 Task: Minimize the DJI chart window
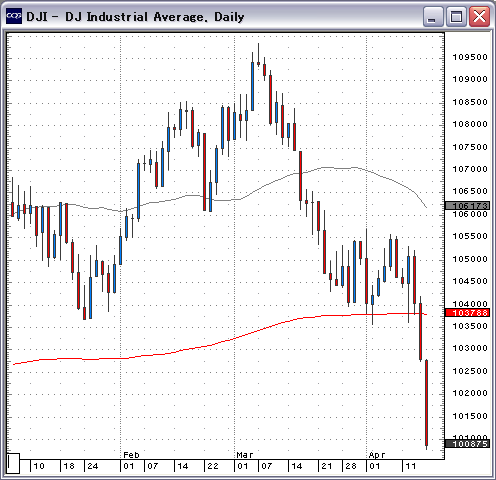click(x=433, y=16)
